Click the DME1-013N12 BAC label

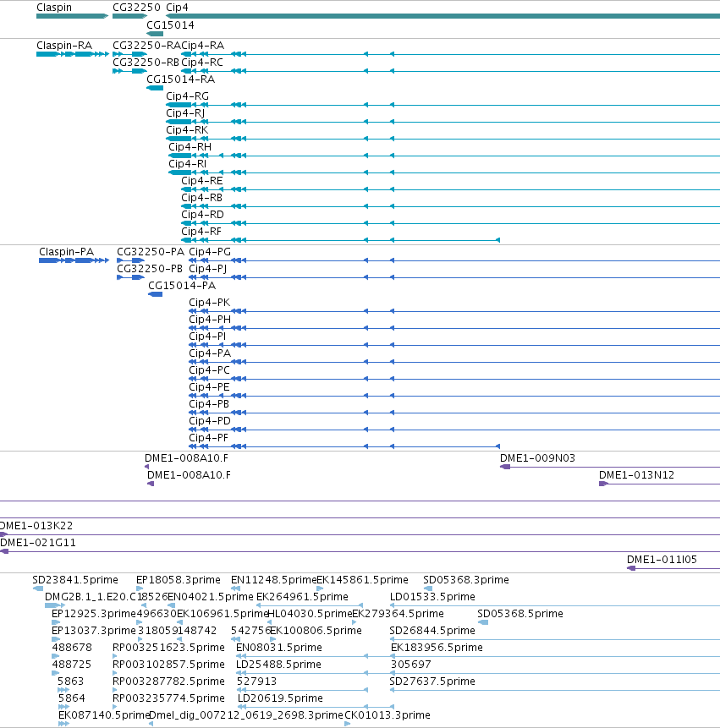tap(636, 475)
